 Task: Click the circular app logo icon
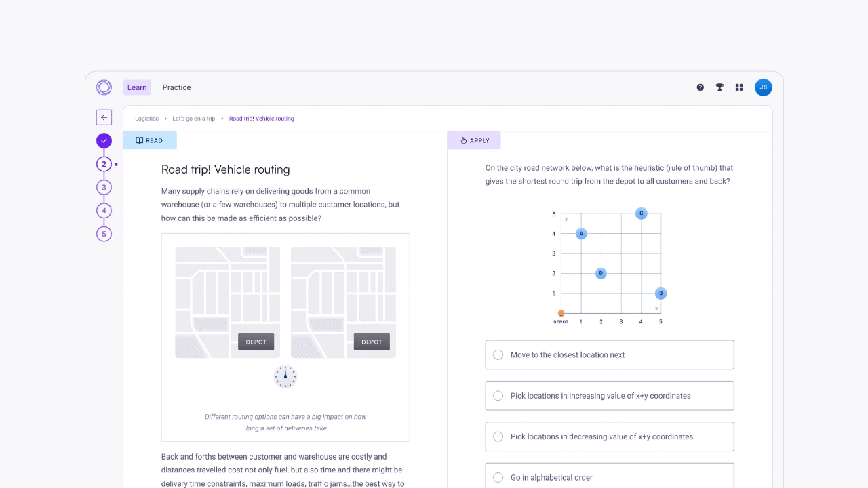point(104,87)
